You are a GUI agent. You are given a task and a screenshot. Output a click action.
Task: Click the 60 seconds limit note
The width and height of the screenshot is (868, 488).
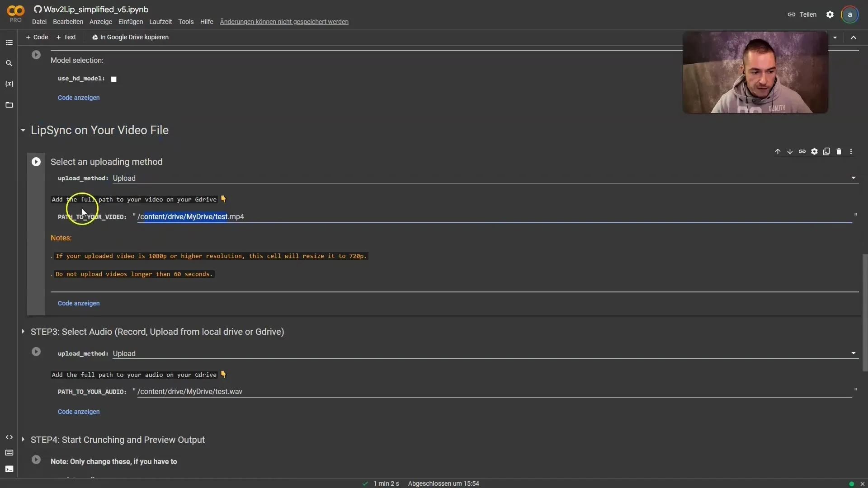pyautogui.click(x=134, y=274)
